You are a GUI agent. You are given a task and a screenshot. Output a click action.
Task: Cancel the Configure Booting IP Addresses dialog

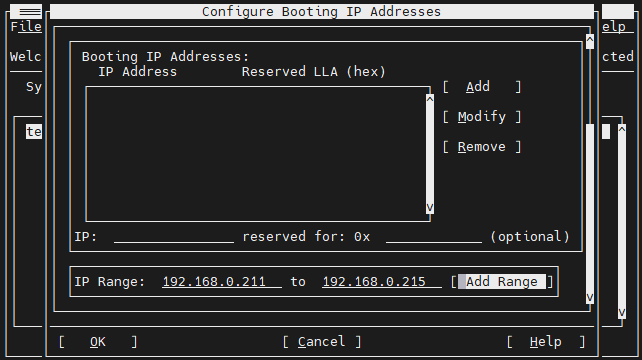coord(322,342)
